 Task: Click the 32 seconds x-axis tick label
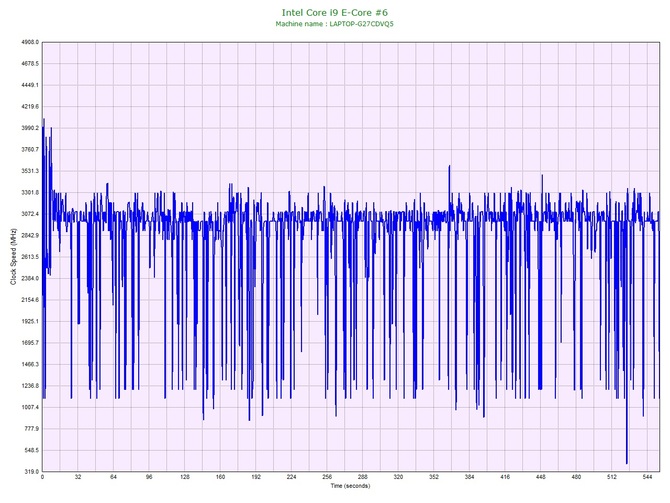point(78,477)
